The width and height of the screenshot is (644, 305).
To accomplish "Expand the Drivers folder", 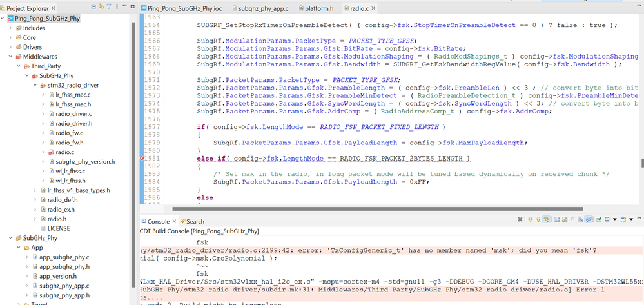I will tap(11, 47).
